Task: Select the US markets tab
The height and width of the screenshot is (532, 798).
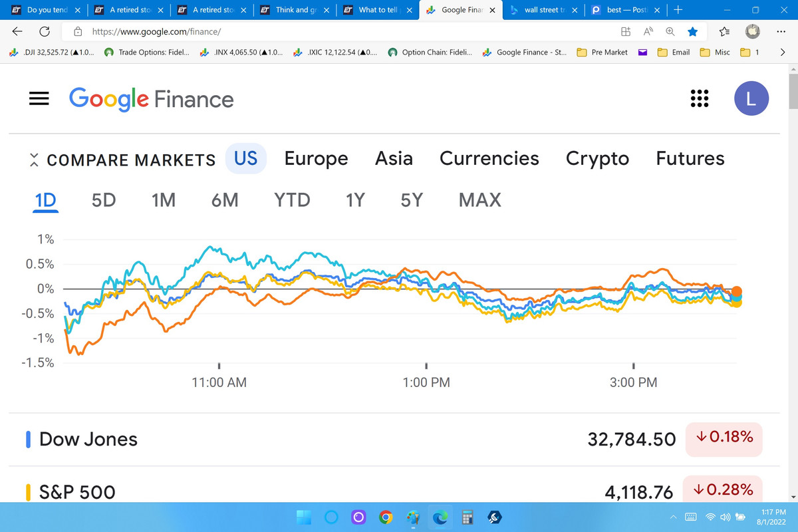Action: (246, 158)
